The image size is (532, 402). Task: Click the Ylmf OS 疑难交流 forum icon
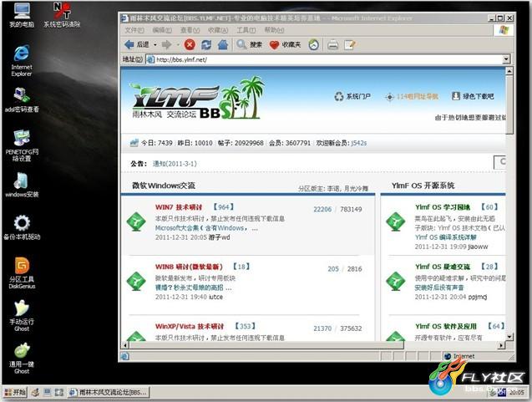(x=396, y=281)
